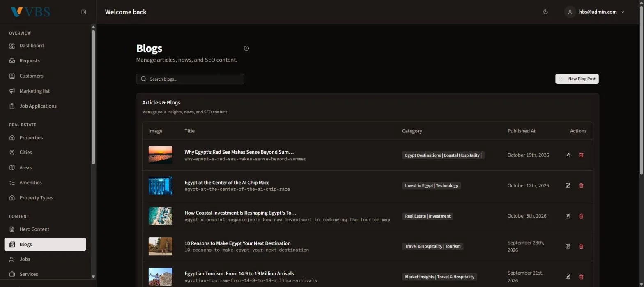Viewport: 644px width, 287px height.
Task: Click title 'How Coastal Investment Is Reshaping Egypt's To...'
Action: click(240, 213)
